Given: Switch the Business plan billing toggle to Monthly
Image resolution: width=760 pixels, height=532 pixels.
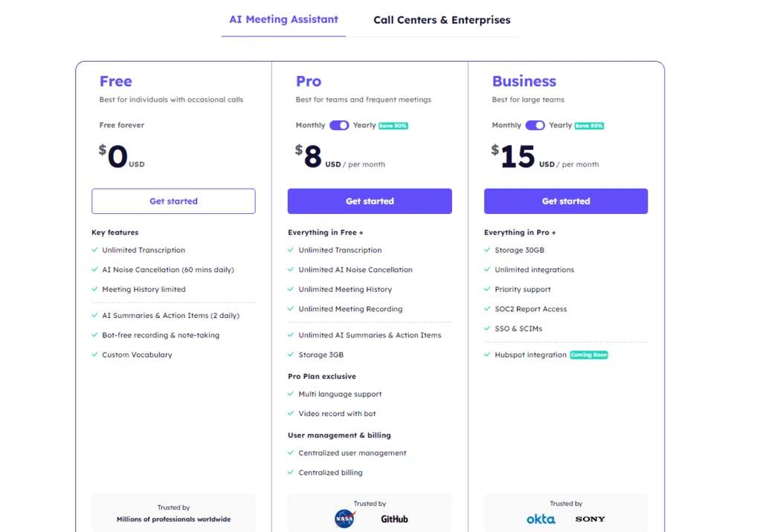Looking at the screenshot, I should (x=535, y=125).
